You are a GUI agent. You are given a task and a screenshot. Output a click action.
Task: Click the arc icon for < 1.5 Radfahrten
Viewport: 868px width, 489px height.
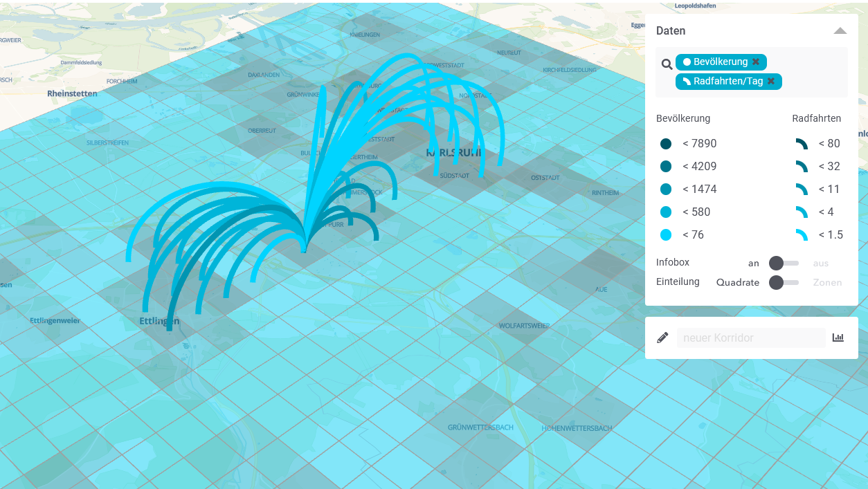[x=802, y=234]
